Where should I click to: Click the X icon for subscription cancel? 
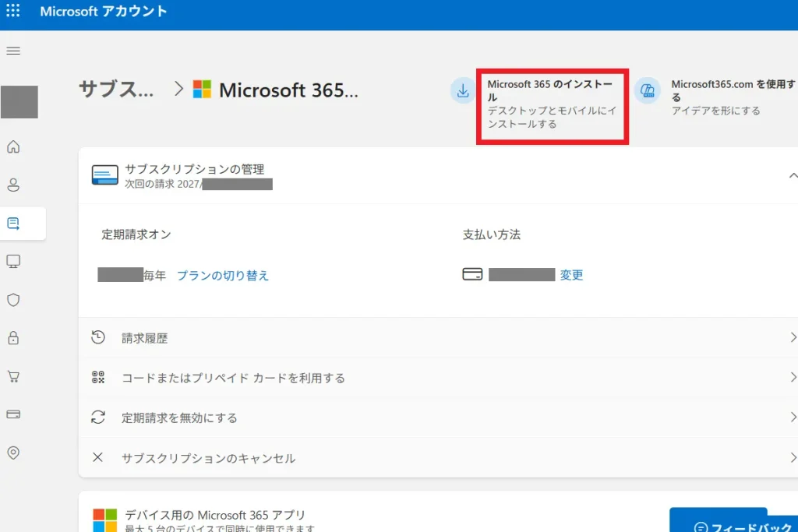[97, 457]
